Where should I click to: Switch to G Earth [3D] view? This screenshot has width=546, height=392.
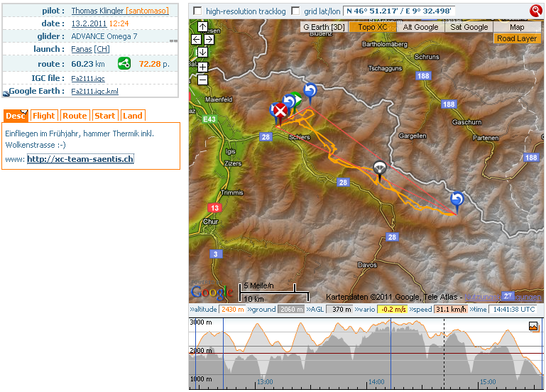(x=324, y=27)
